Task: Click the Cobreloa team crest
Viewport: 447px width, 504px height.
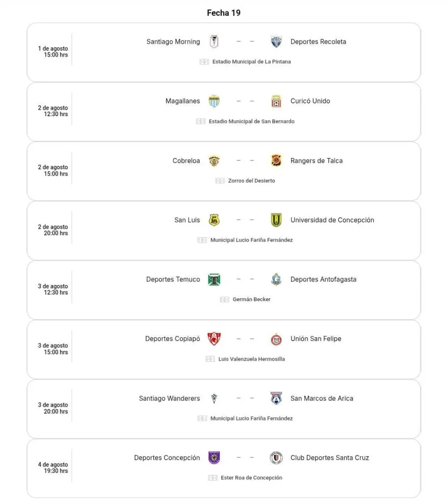Action: 214,161
